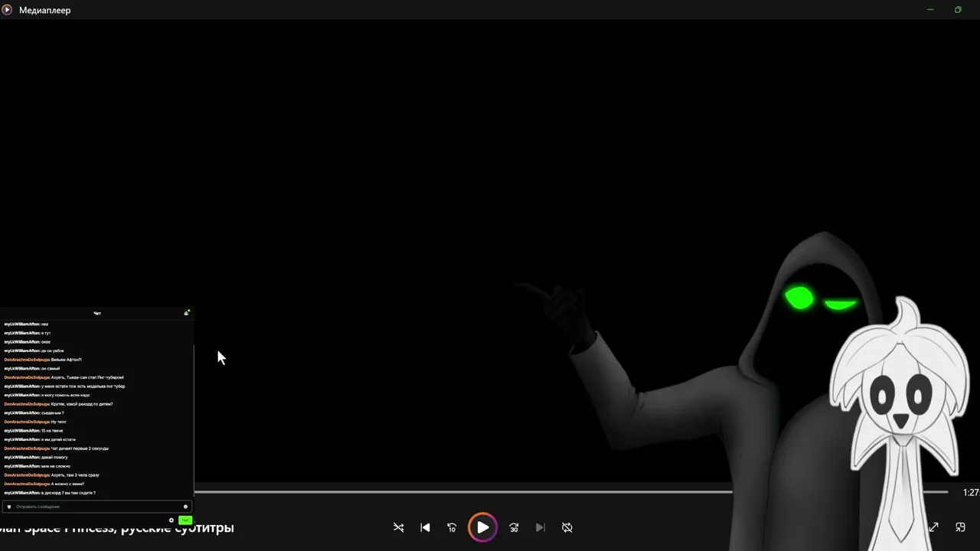
Task: Click the shield icon in chat input
Action: click(9, 507)
